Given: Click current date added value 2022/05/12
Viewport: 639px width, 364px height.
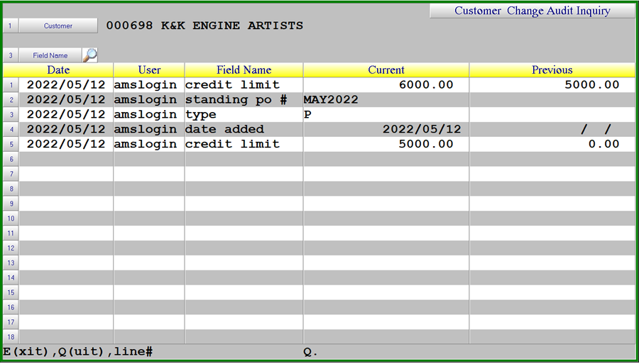Looking at the screenshot, I should pyautogui.click(x=422, y=129).
